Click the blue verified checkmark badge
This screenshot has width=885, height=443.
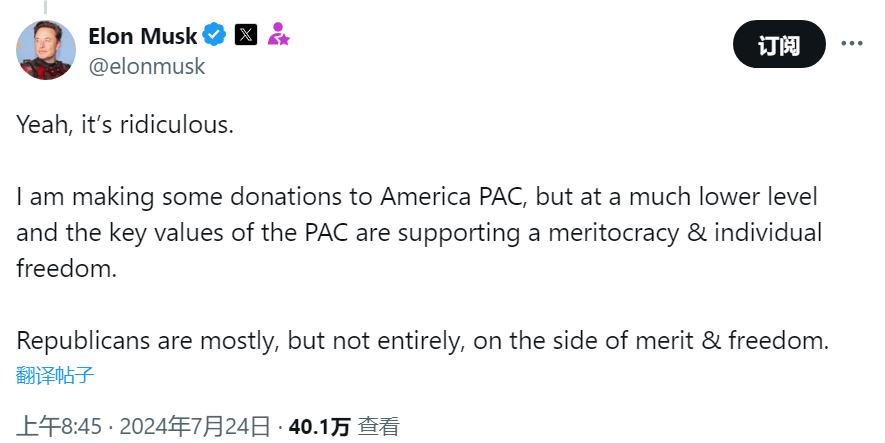tap(214, 36)
